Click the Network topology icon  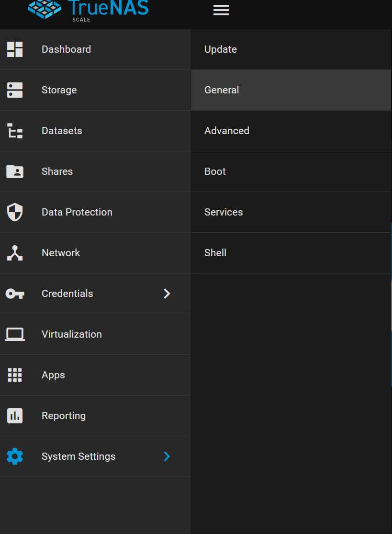[15, 253]
